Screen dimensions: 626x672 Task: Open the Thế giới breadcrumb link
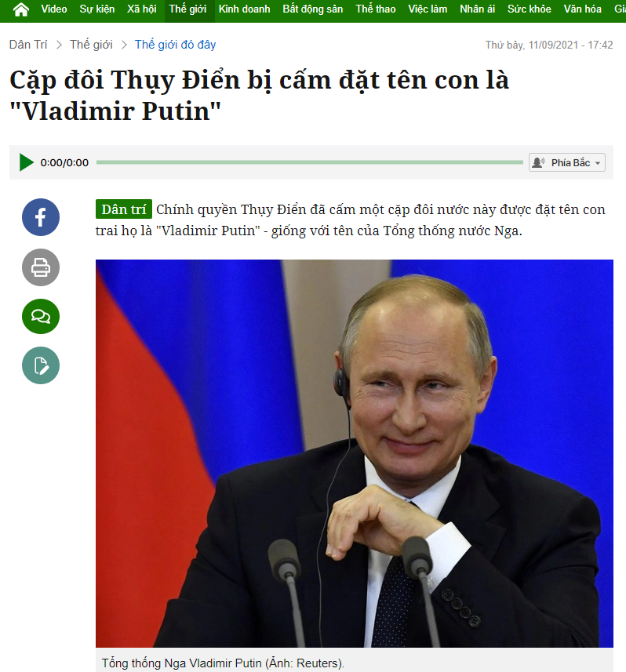coord(91,45)
